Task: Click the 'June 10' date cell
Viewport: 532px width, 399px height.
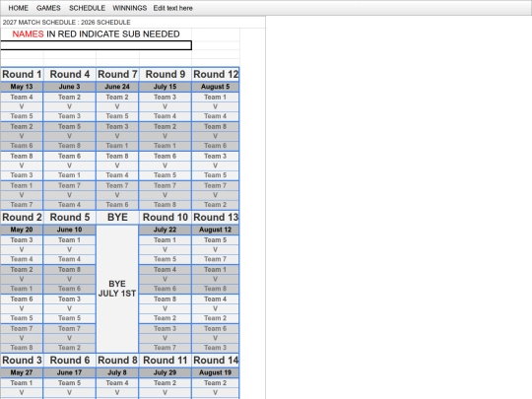Action: [x=70, y=230]
